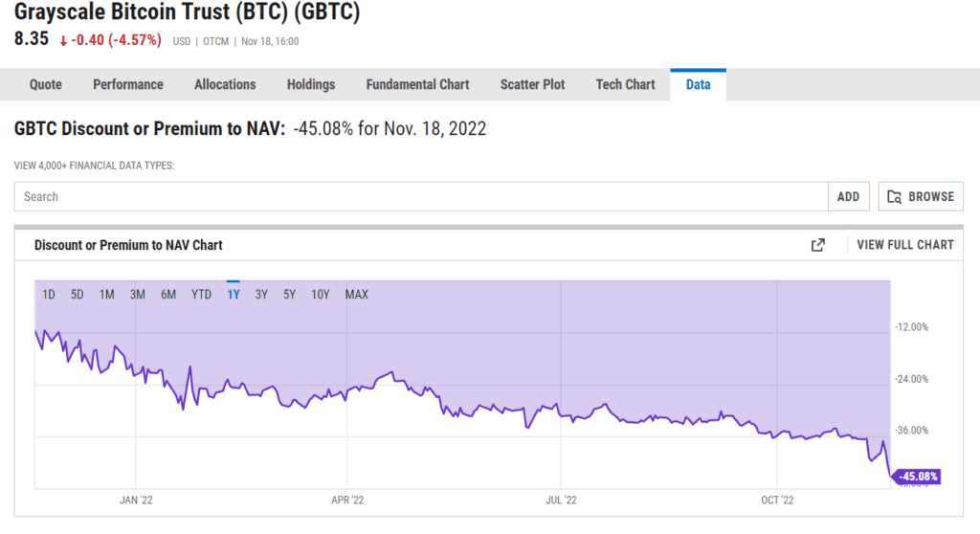
Task: Click the Grayscale Bitcoin Trust title
Action: (x=187, y=11)
